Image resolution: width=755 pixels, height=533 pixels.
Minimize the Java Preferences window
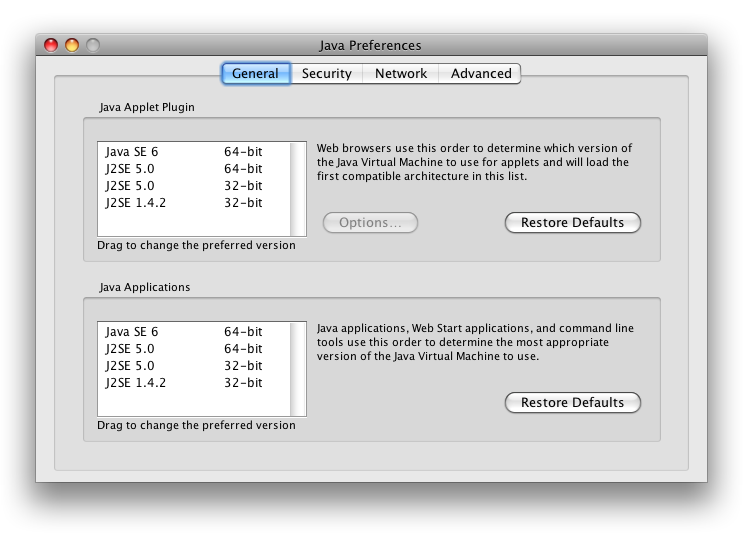(x=72, y=45)
